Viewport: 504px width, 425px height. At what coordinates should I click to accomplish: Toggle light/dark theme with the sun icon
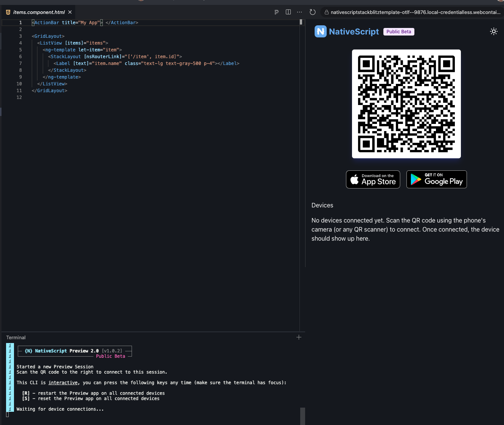click(x=493, y=31)
